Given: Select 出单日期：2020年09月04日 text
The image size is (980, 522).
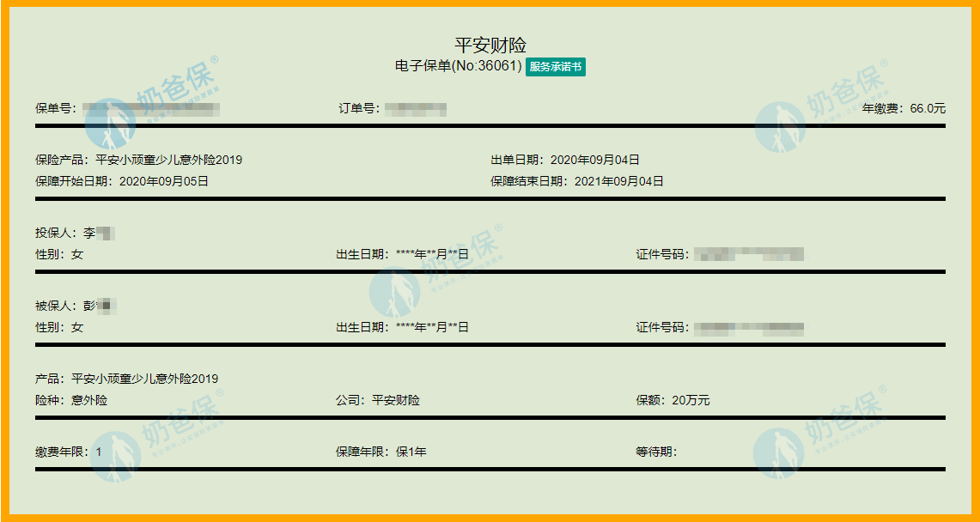Looking at the screenshot, I should coord(565,161).
